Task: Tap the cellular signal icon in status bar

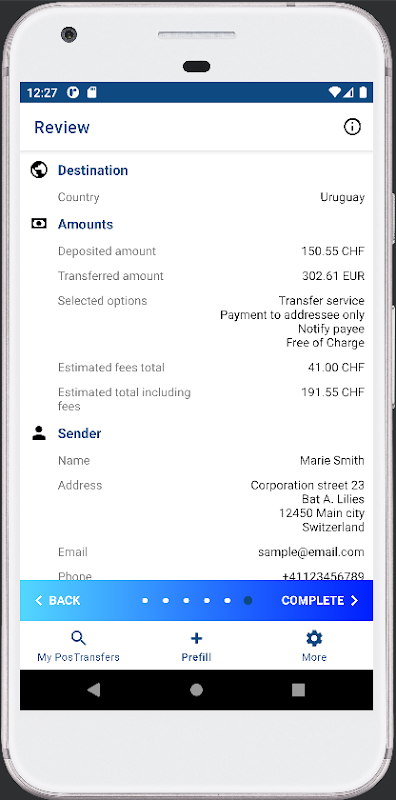Action: pyautogui.click(x=349, y=92)
